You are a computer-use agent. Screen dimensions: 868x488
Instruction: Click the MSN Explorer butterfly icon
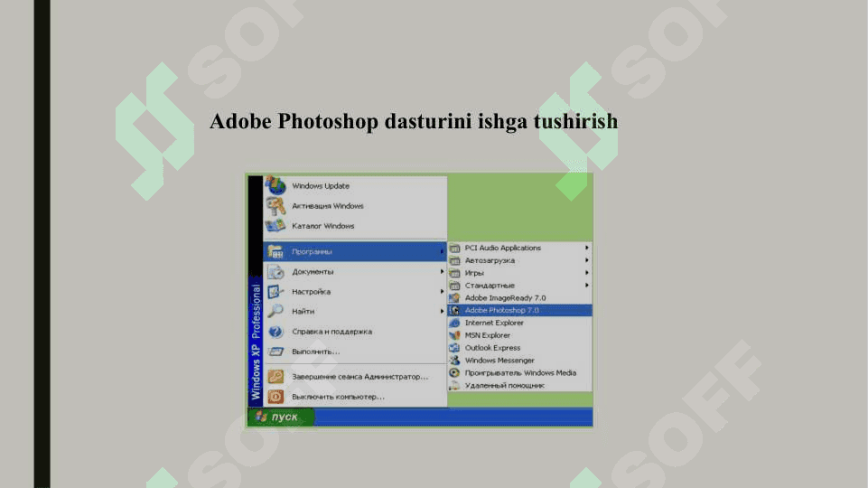[454, 335]
